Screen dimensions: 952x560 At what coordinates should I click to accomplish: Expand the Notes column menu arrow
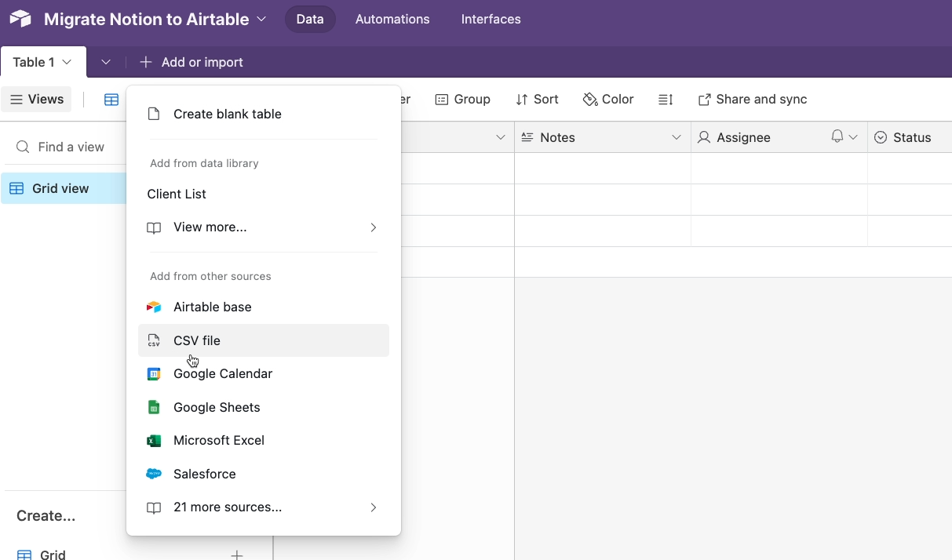(x=677, y=138)
